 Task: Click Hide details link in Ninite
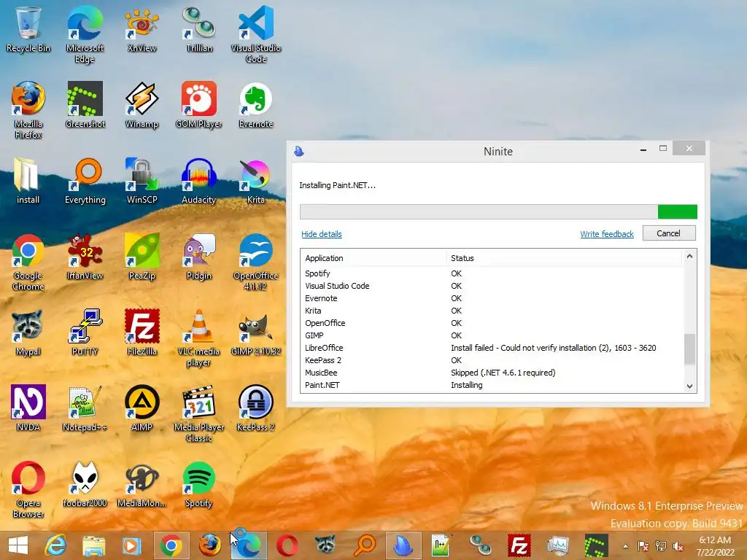click(322, 234)
